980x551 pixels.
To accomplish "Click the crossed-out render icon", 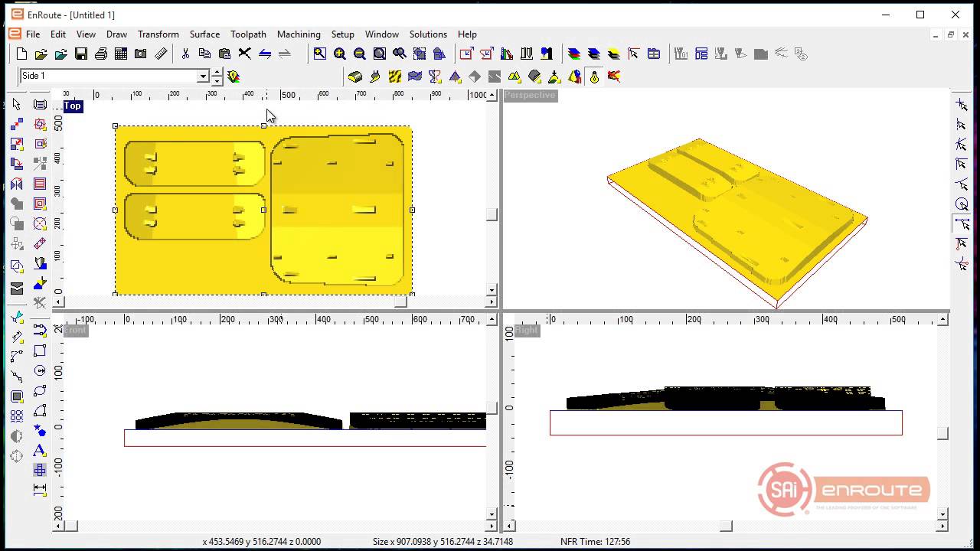I will 614,77.
